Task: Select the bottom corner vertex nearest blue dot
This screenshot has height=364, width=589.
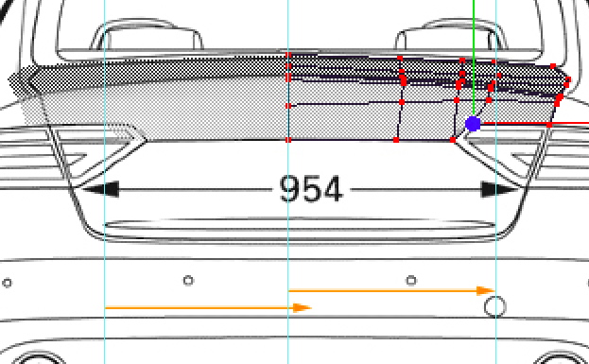Action: coord(453,140)
